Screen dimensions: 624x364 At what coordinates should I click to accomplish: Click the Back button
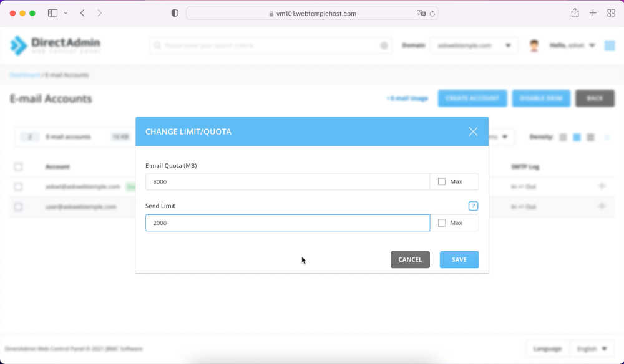(x=595, y=98)
